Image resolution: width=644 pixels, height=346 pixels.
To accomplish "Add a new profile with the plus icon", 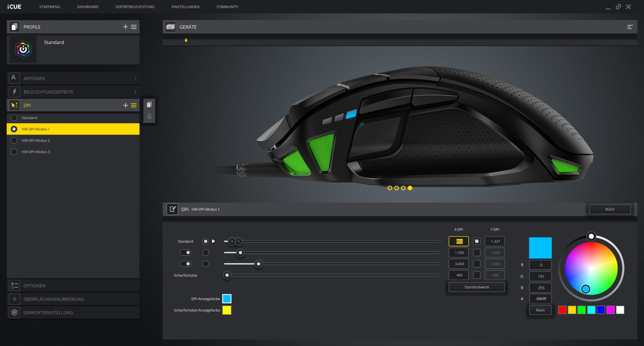I will coord(126,27).
